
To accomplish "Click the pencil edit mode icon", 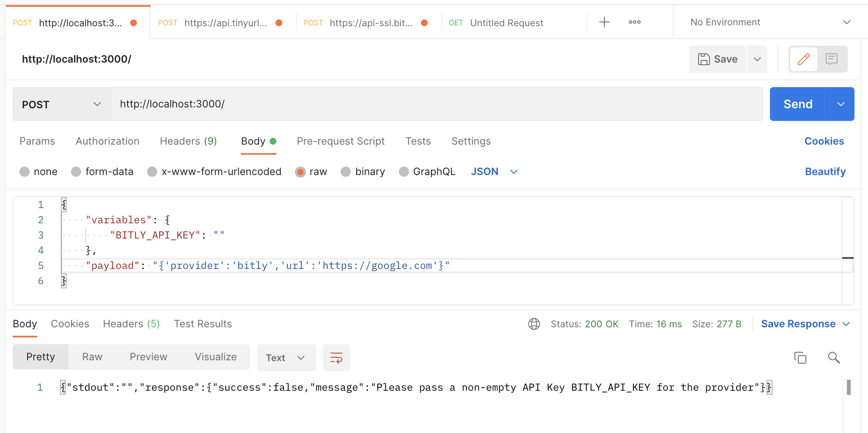I will click(x=803, y=59).
